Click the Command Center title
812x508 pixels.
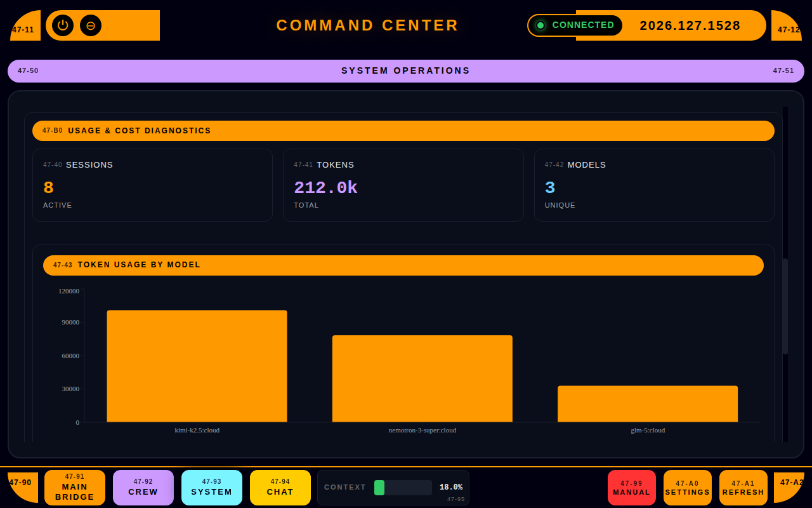(x=367, y=25)
